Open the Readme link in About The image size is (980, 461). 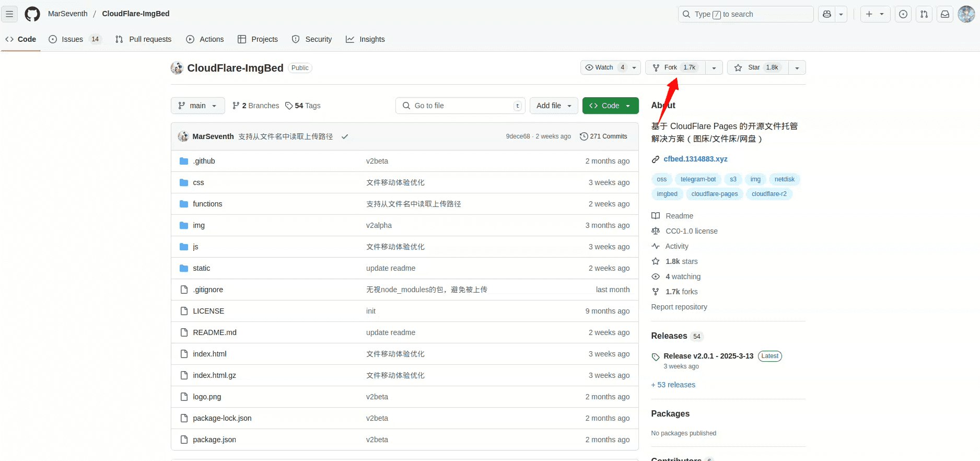[x=673, y=216]
